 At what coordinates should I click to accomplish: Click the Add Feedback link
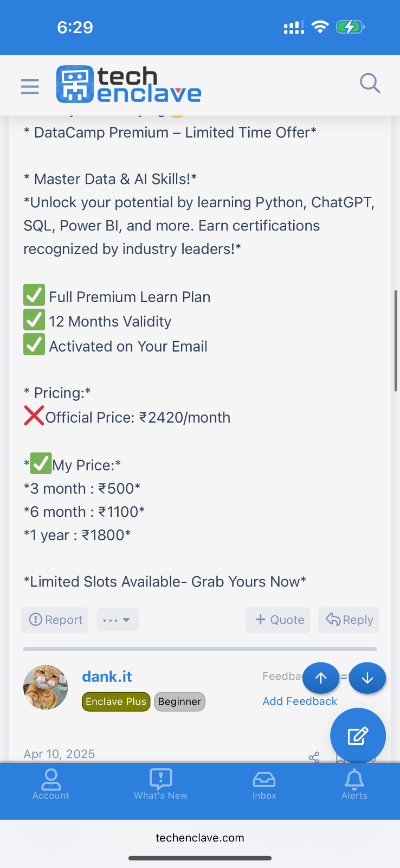[x=300, y=701]
